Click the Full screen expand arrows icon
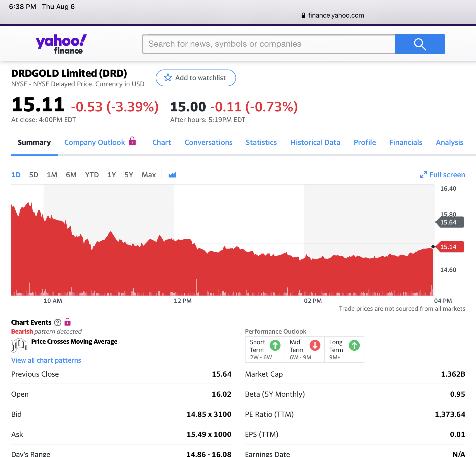Screen dimensions: 476x457 423,175
